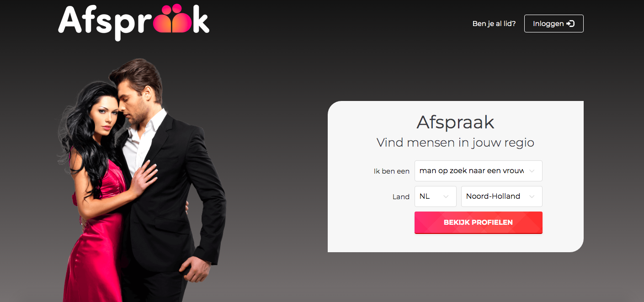Click the chevron of the gender preference selector
Screen dimensions: 644x302
(x=532, y=171)
